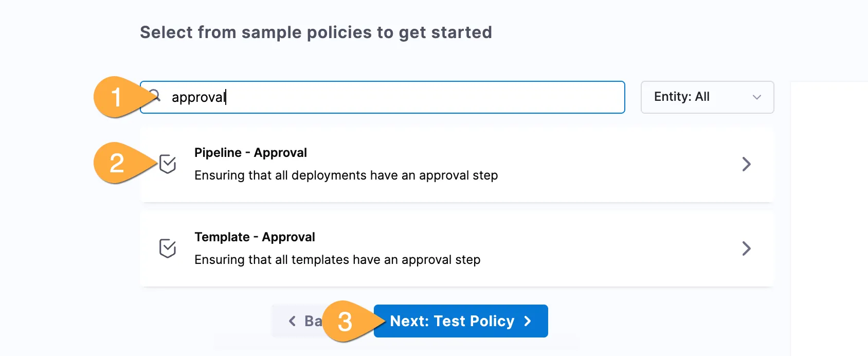868x356 pixels.
Task: Click orange callout marker number 2
Action: (117, 163)
